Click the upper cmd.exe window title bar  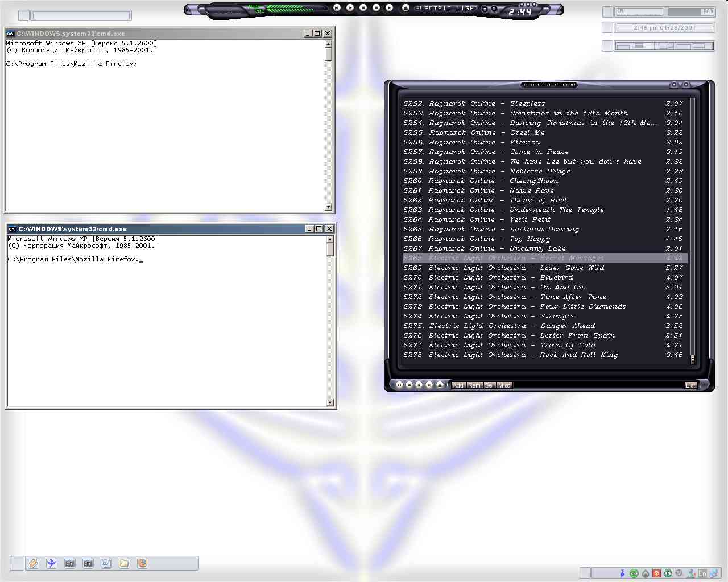169,34
